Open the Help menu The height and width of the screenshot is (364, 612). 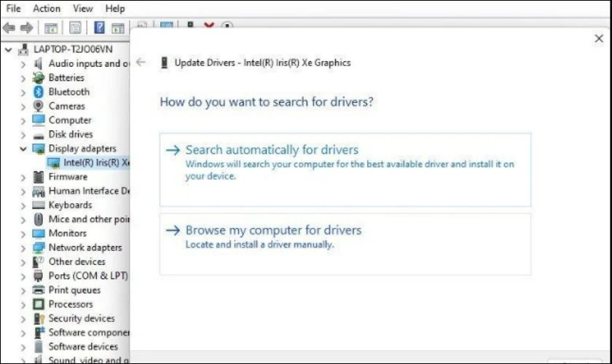[115, 8]
